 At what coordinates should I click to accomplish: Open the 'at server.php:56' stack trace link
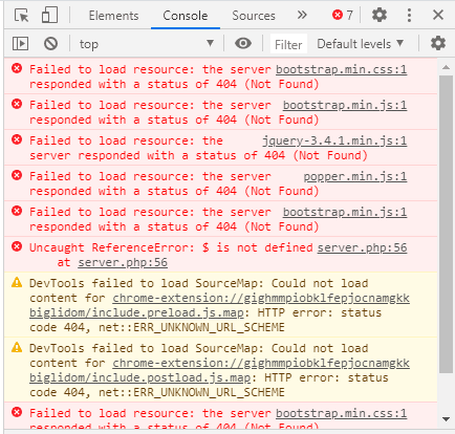point(123,262)
